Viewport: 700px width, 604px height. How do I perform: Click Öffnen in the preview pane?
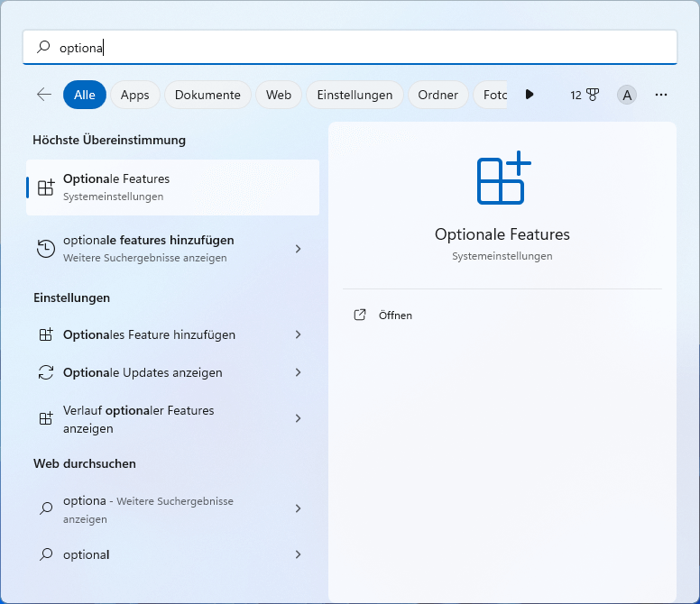[395, 316]
